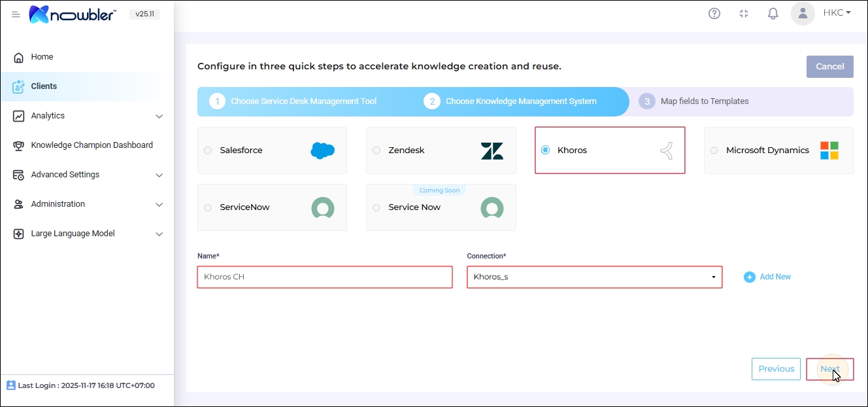Open the HKC account dropdown

coord(837,12)
